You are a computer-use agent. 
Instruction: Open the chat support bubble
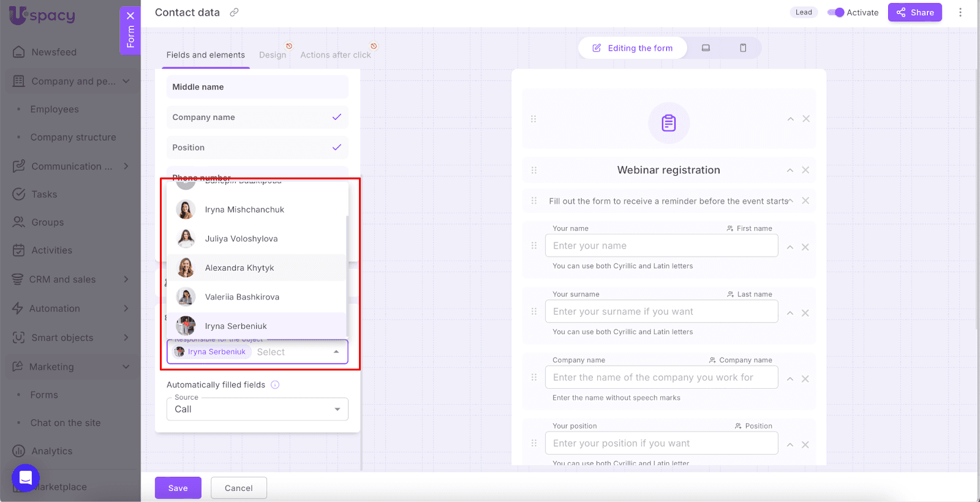coord(26,478)
